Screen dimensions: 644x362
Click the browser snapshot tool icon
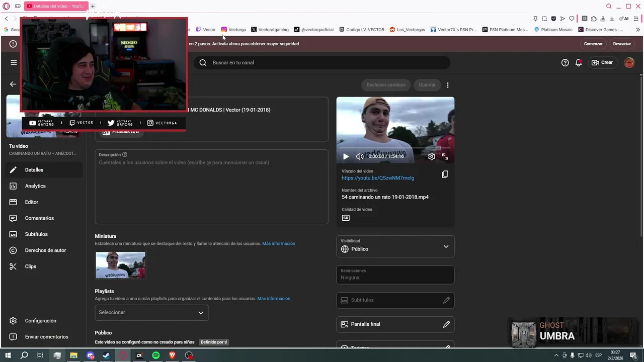click(x=544, y=19)
